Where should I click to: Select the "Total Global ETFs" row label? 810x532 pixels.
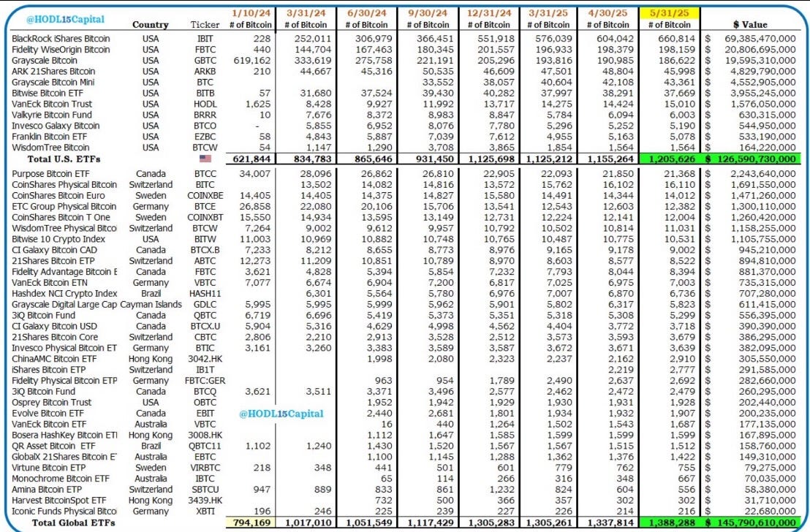[74, 522]
